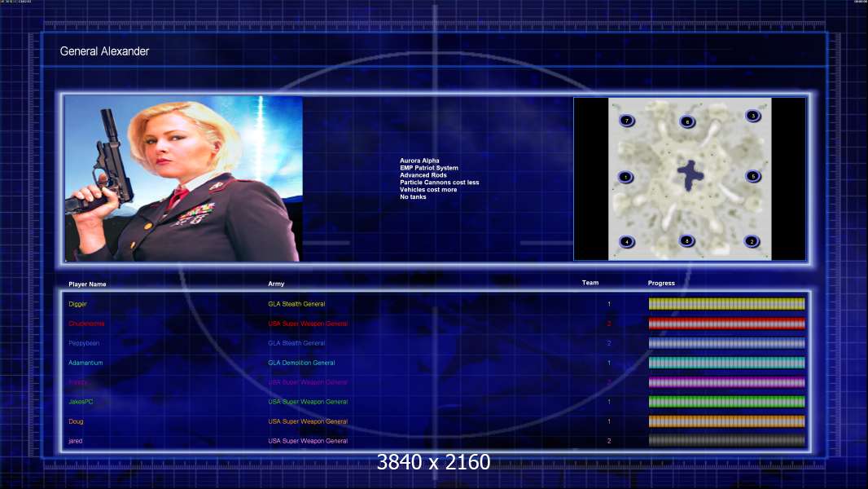Image resolution: width=868 pixels, height=489 pixels.
Task: Pick start position marker 6 on the minimap
Action: pyautogui.click(x=687, y=121)
